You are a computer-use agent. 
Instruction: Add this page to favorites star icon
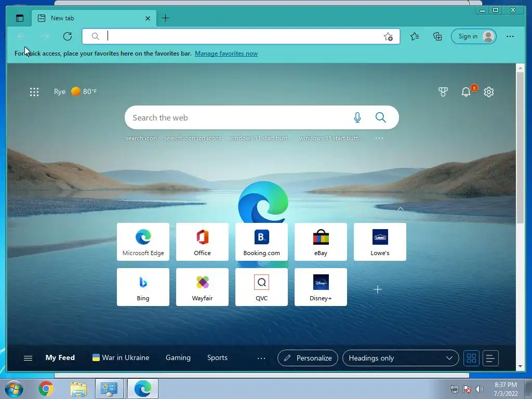(x=388, y=37)
